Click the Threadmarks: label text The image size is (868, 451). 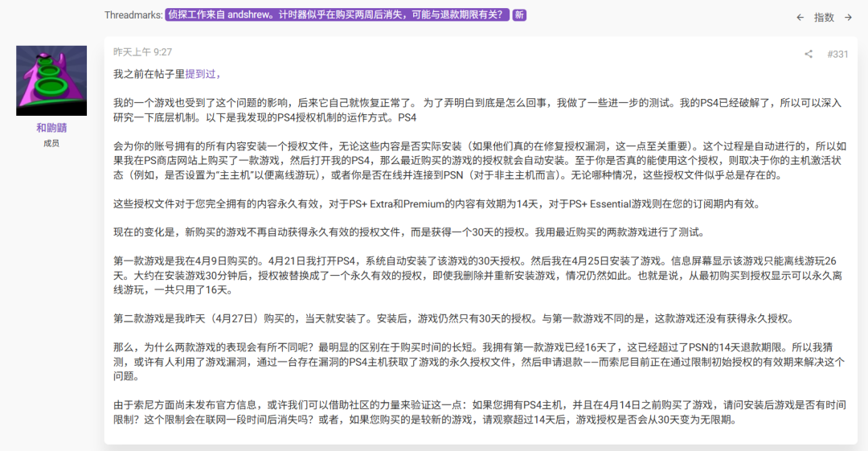[133, 15]
